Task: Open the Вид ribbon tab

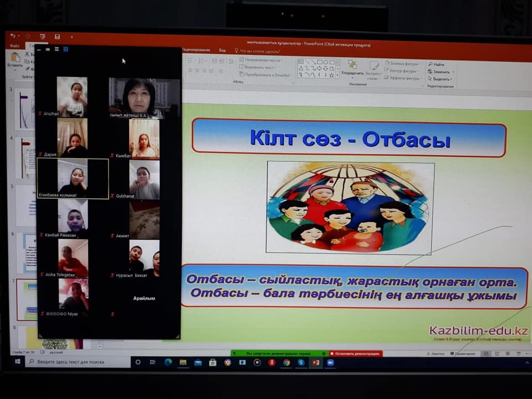Action: [x=222, y=50]
